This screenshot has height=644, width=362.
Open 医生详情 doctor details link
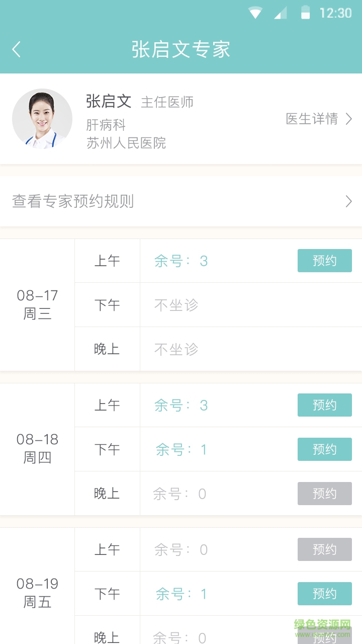point(312,119)
